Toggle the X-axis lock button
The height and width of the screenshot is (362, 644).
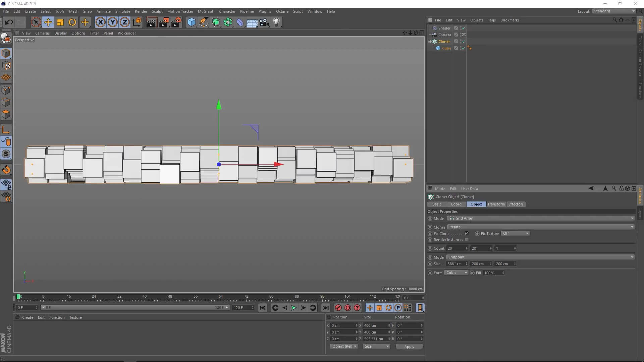click(100, 22)
